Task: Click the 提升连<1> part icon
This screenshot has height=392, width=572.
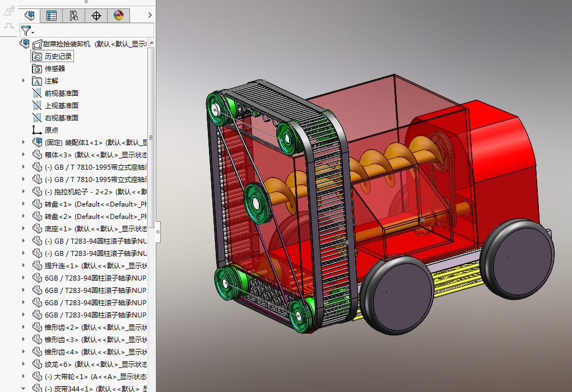Action: tap(37, 265)
